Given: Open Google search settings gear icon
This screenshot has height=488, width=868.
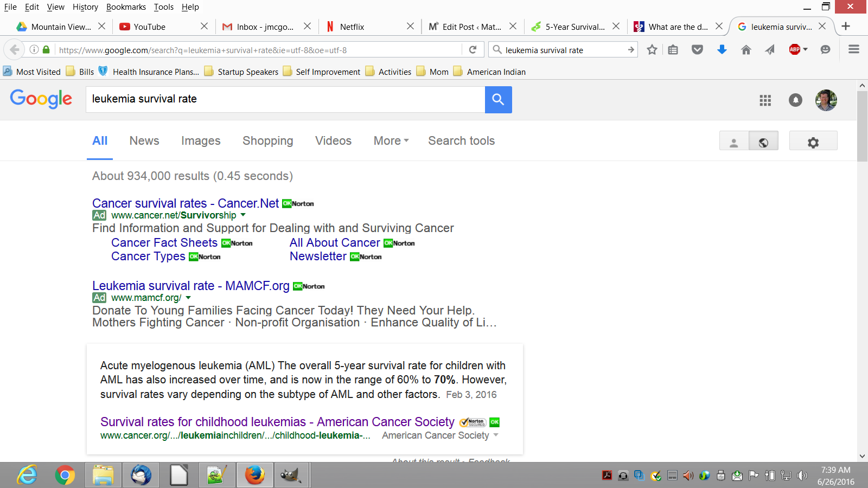Looking at the screenshot, I should pyautogui.click(x=813, y=142).
